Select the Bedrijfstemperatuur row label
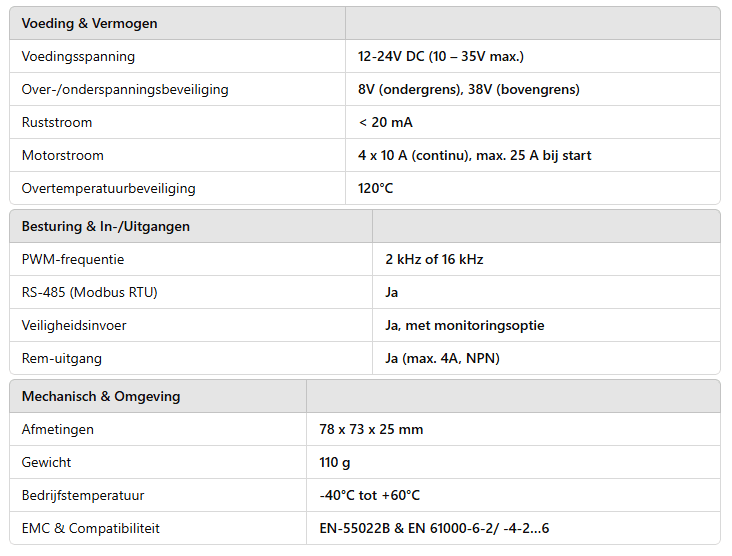This screenshot has width=732, height=556. coord(83,495)
